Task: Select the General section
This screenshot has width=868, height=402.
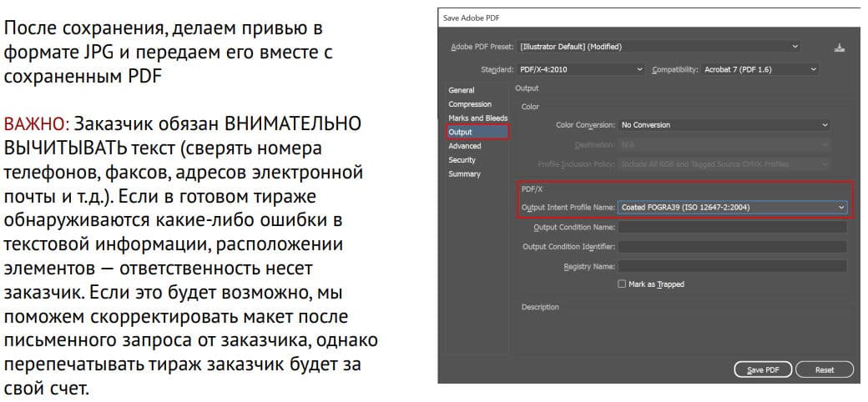Action: coord(461,90)
